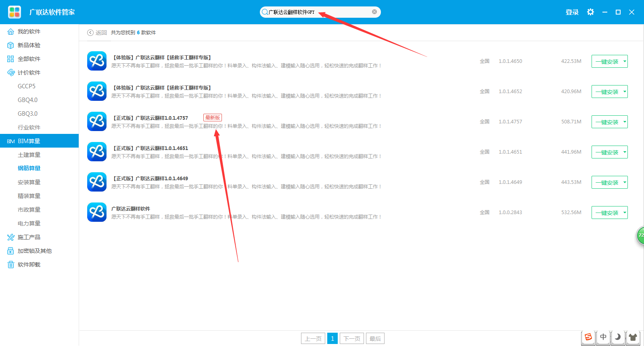Image resolution: width=644 pixels, height=346 pixels.
Task: Open install dropdown arrow for 1.0.1.4652
Action: (625, 92)
